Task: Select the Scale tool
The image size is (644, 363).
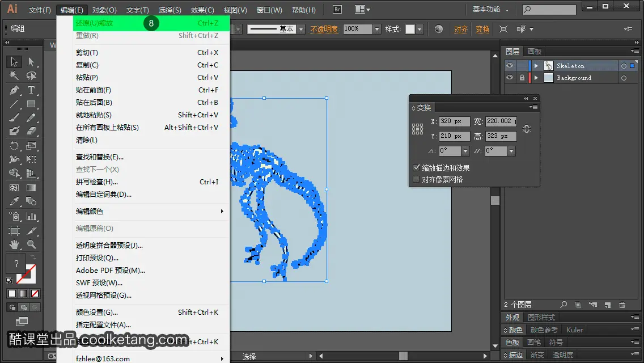Action: (x=31, y=146)
